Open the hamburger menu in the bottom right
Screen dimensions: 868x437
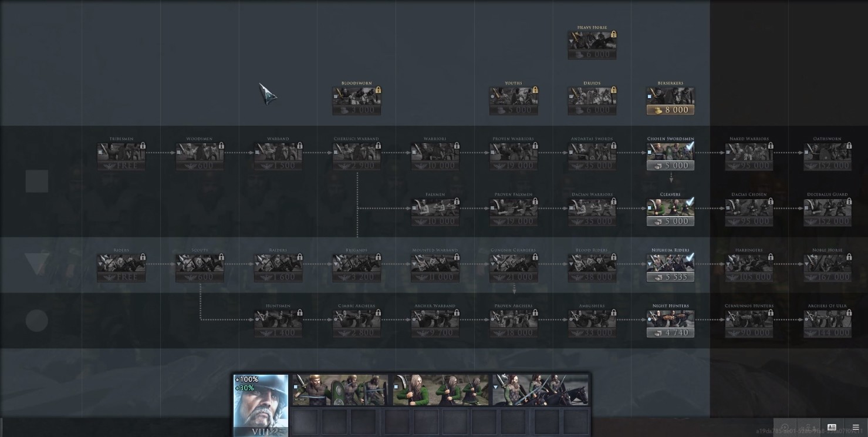[855, 428]
